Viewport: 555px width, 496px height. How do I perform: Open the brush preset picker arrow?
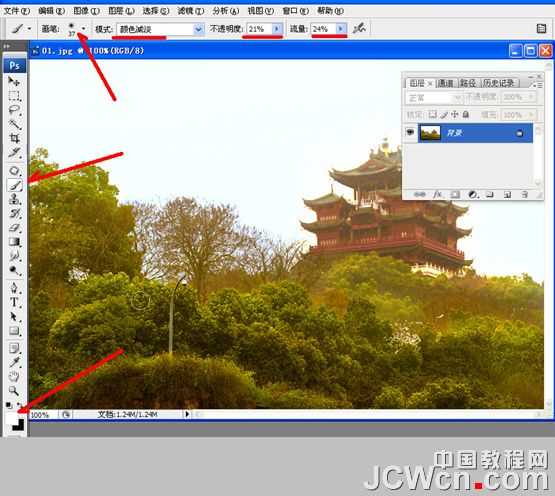(x=84, y=28)
